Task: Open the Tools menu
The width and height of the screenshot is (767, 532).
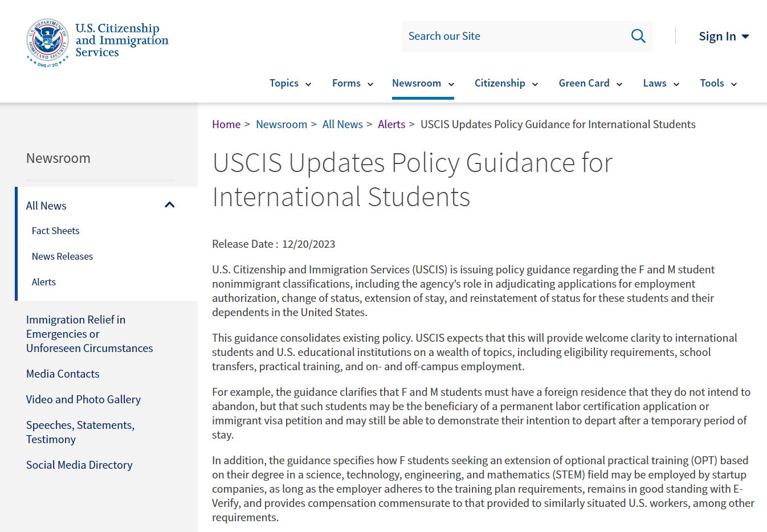Action: click(718, 83)
